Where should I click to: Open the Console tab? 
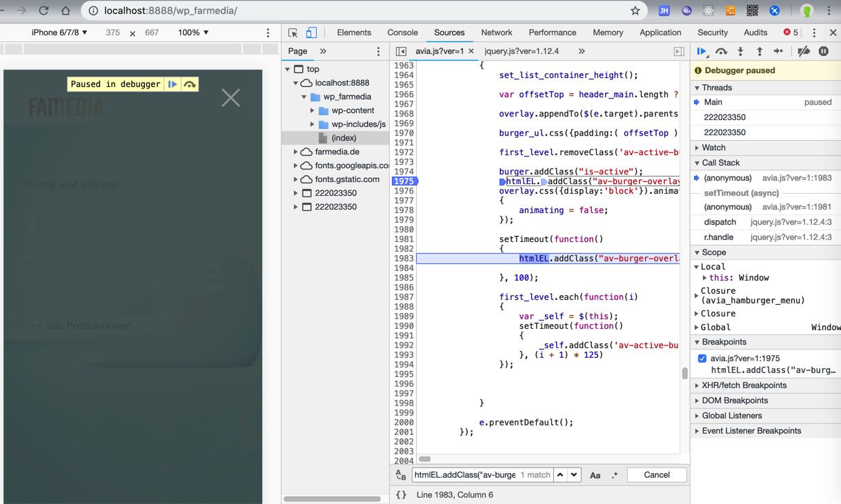402,32
